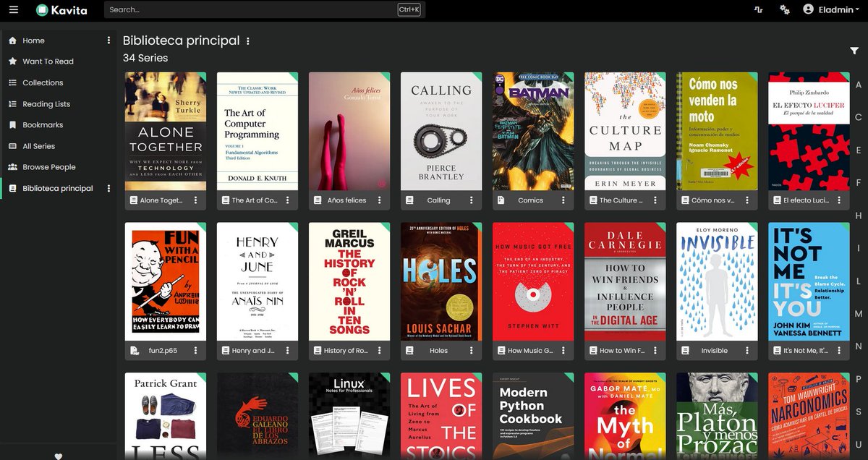The width and height of the screenshot is (868, 460).
Task: Jump to letter I in index
Action: [x=859, y=248]
